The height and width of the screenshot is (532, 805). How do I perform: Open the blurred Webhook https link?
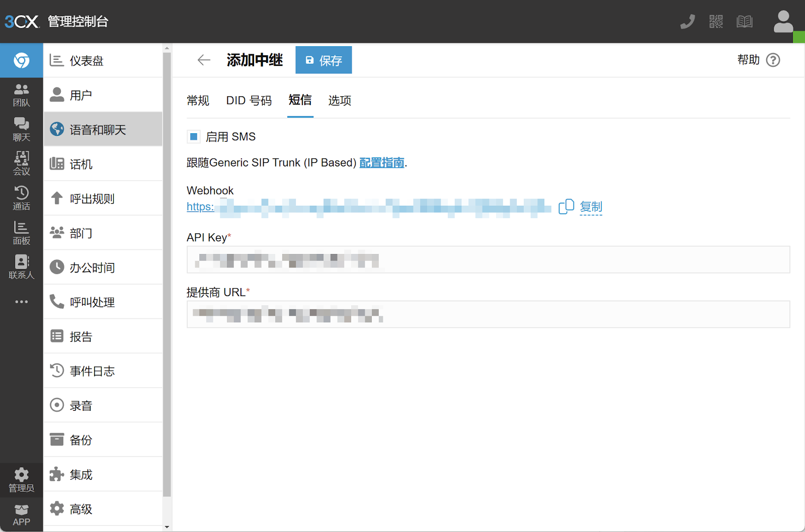point(369,207)
